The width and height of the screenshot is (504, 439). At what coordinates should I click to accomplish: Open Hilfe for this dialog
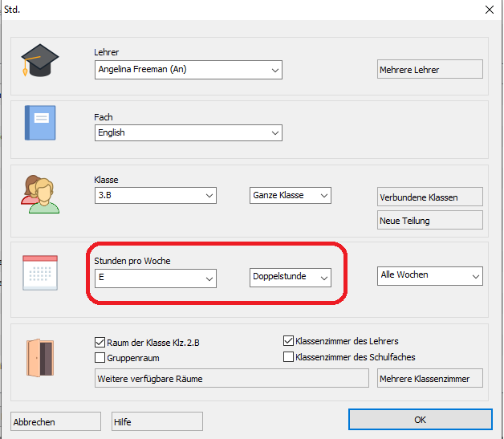pyautogui.click(x=156, y=421)
